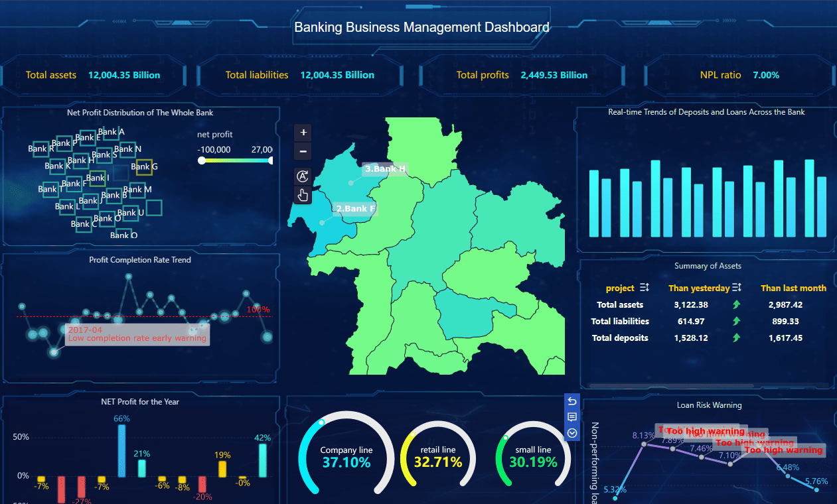Sort using the Than yesterday column icon
The height and width of the screenshot is (504, 837).
[x=736, y=288]
